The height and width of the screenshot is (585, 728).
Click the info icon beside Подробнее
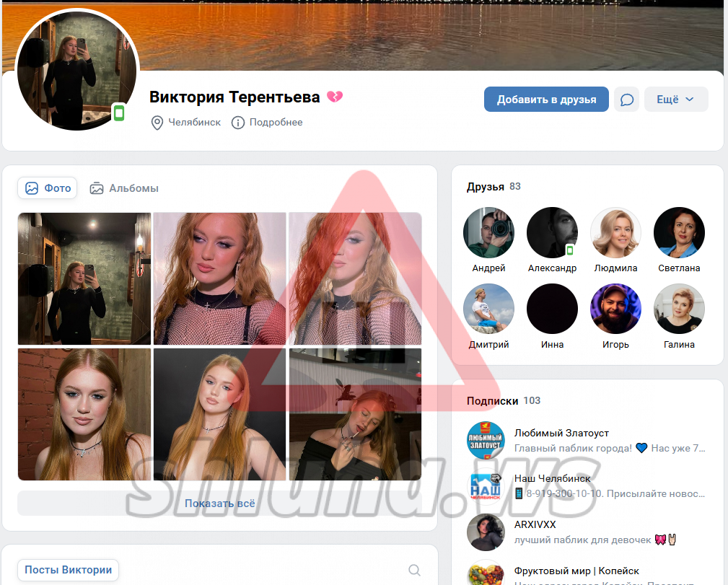237,123
